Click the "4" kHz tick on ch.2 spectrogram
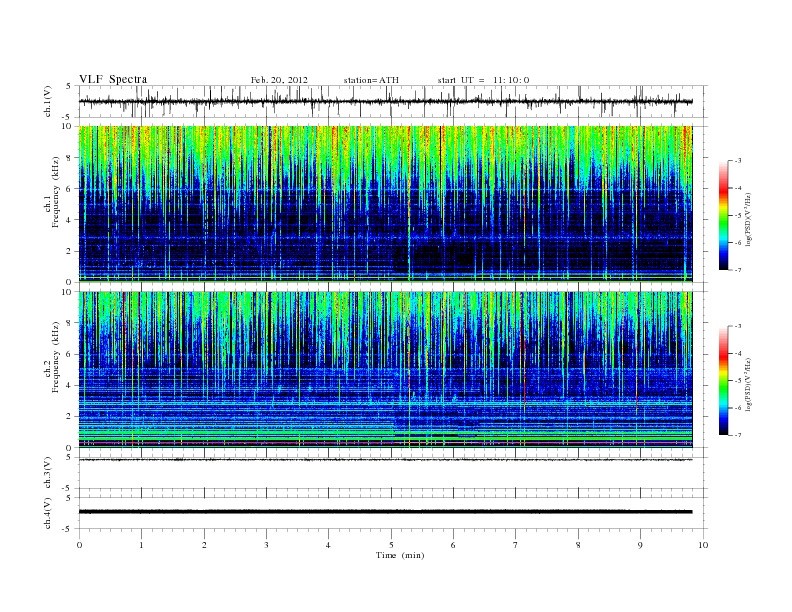 click(69, 385)
